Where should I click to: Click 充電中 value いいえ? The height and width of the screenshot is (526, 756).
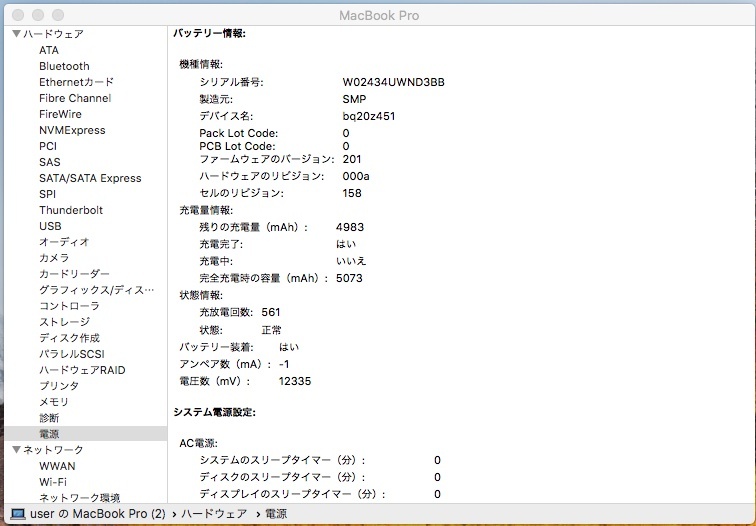click(x=351, y=261)
